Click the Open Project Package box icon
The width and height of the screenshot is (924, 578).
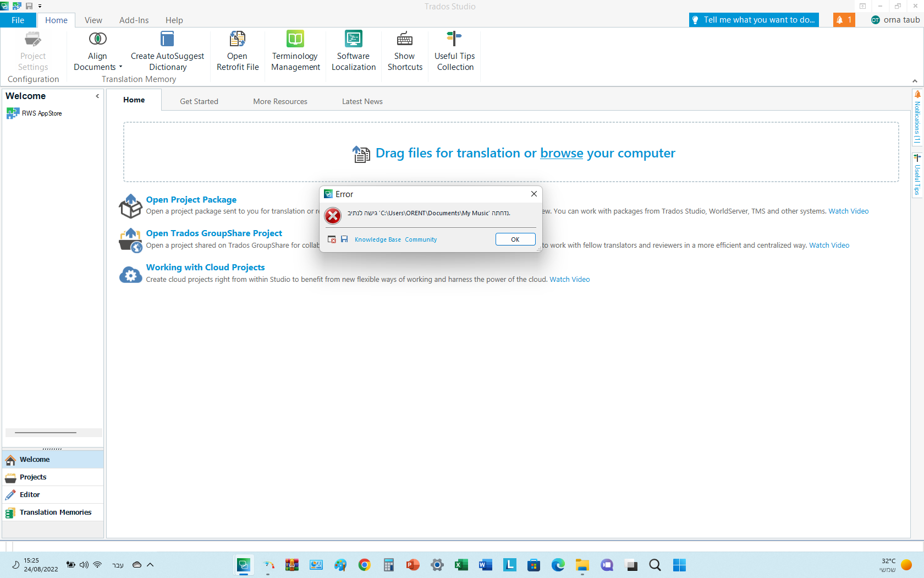pyautogui.click(x=130, y=206)
